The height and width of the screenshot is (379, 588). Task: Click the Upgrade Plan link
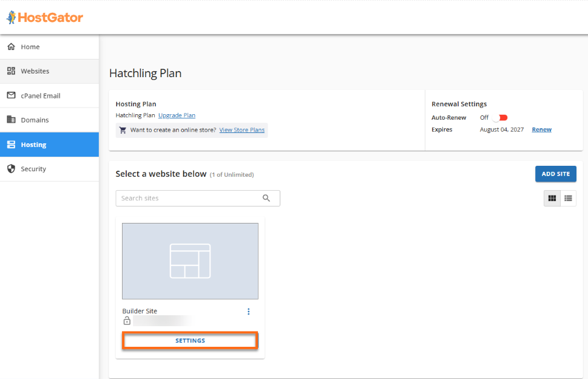click(177, 115)
